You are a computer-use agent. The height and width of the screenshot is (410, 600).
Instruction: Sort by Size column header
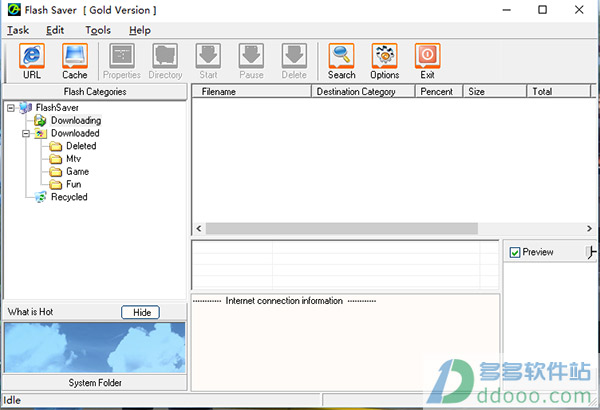(495, 91)
